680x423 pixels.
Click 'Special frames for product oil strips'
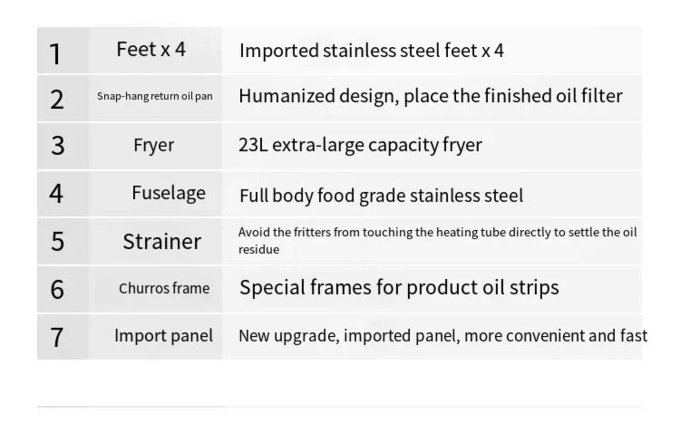click(399, 288)
